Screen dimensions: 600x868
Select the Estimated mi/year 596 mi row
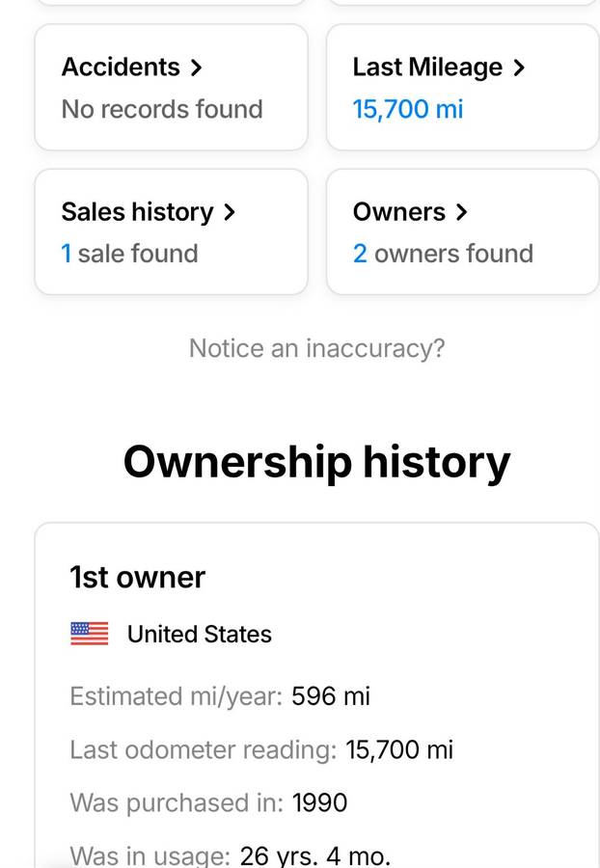220,696
